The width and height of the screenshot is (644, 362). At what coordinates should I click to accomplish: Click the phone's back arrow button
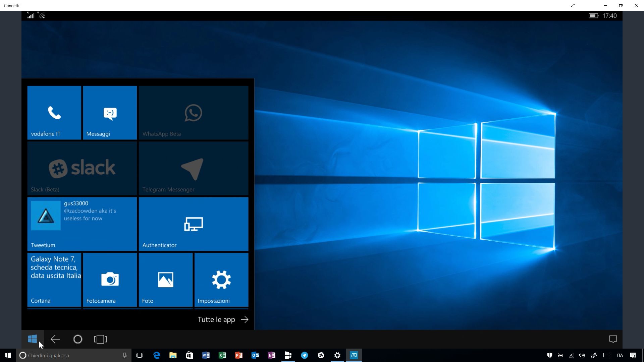(55, 339)
